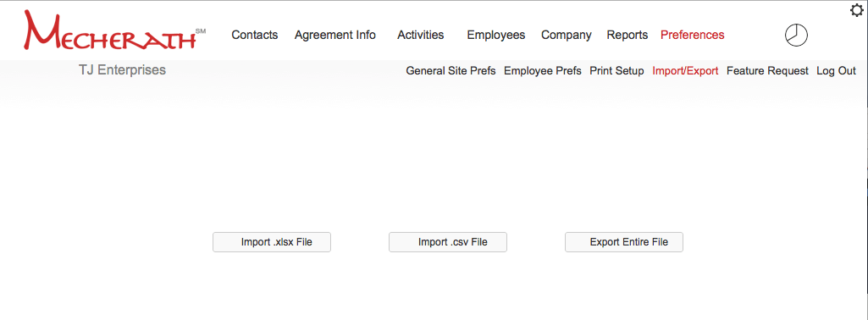Screen dimensions: 868x320
Task: Click the TJ Enterprises company name
Action: 122,70
